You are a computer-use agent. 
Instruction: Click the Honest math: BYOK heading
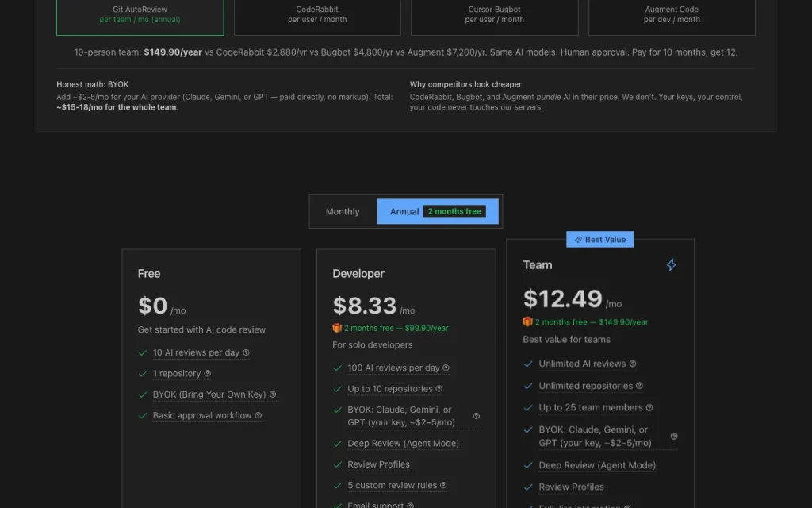(93, 84)
